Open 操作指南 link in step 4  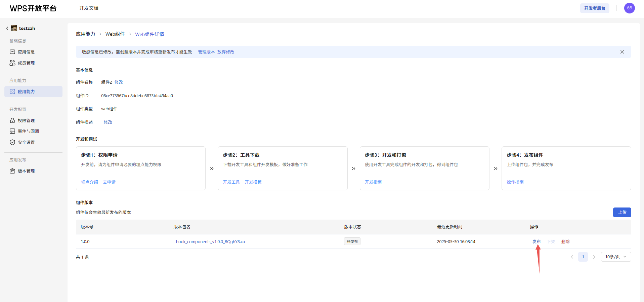(x=515, y=182)
